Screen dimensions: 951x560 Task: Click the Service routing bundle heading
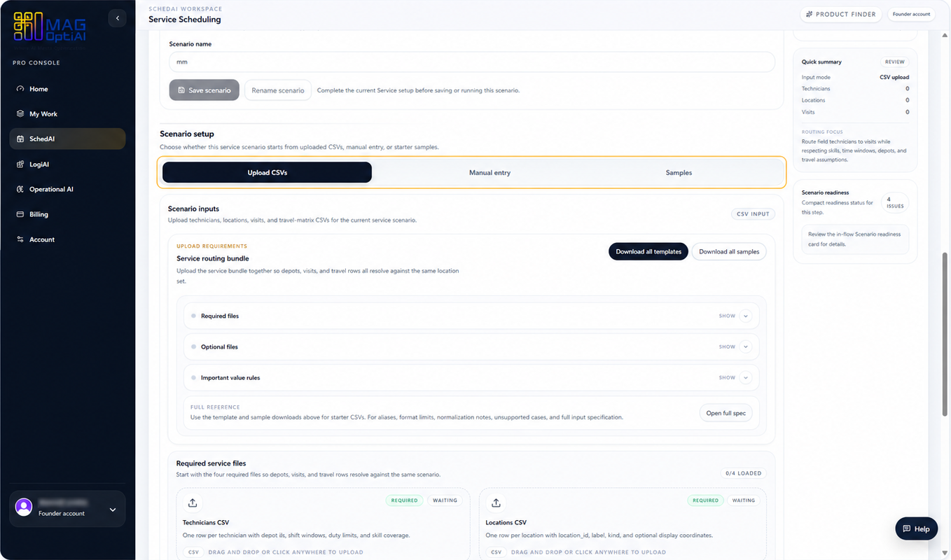213,258
